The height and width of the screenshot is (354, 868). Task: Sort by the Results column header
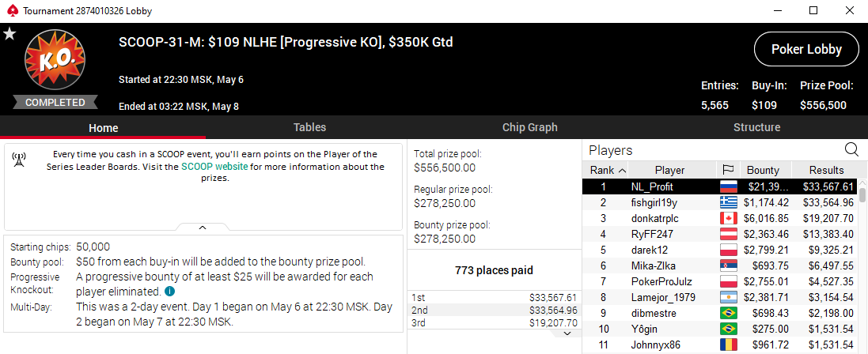[x=825, y=170]
